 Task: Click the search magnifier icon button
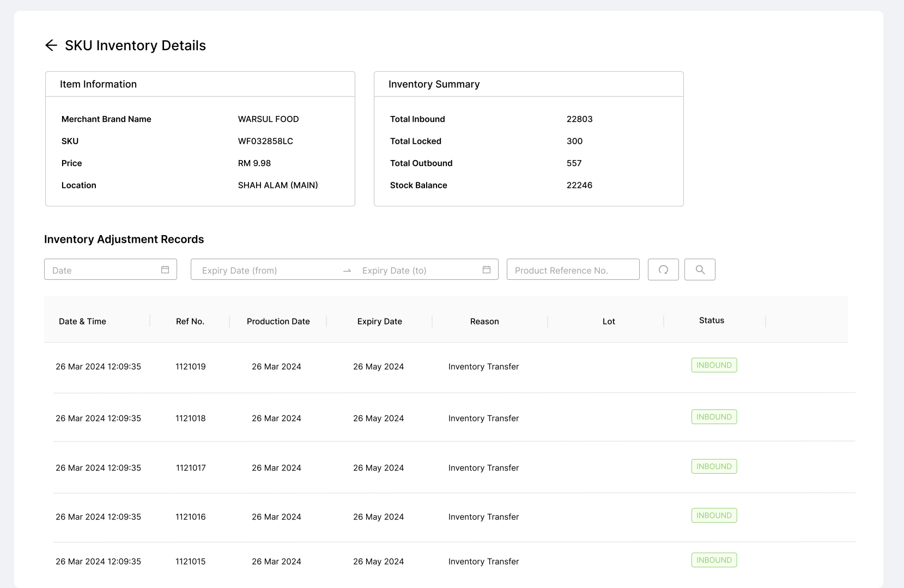700,269
